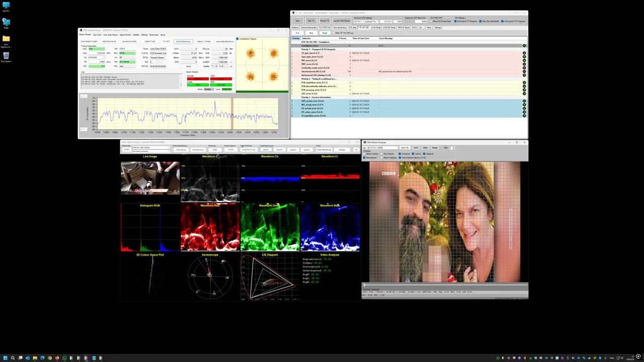The width and height of the screenshot is (644, 362).
Task: Enable Write TR 101 290 Log checkbox
Action: (x=334, y=33)
